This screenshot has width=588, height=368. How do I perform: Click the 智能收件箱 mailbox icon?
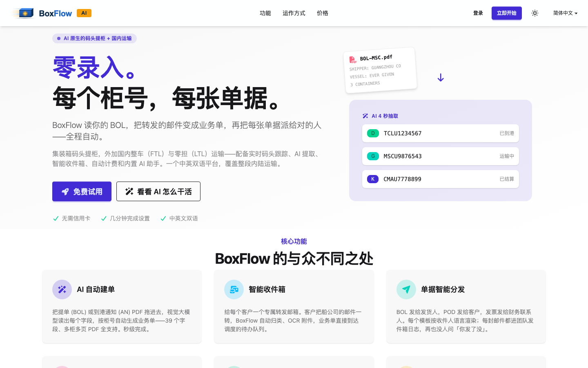[234, 289]
